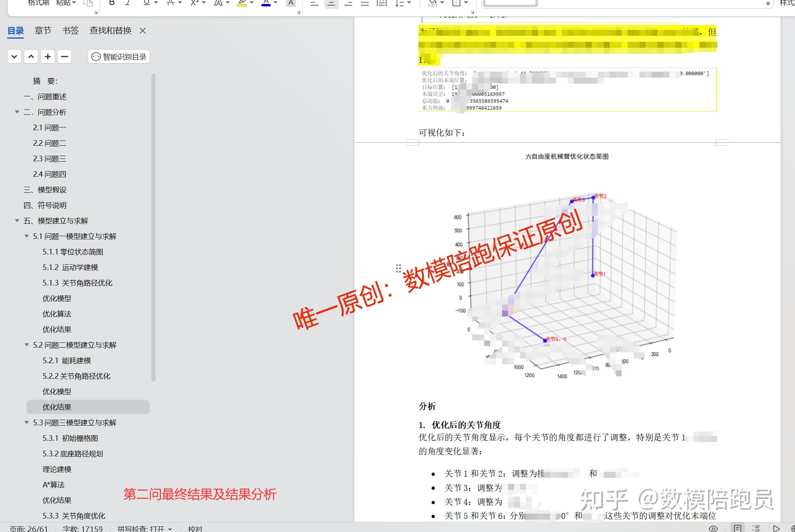Click the word count 字数: 17159
The width and height of the screenshot is (795, 532).
tap(82, 528)
